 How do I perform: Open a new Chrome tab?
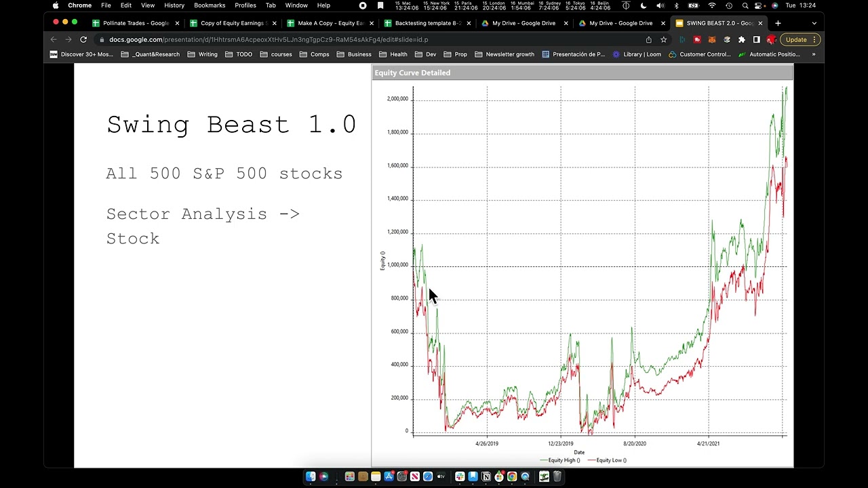(x=778, y=23)
